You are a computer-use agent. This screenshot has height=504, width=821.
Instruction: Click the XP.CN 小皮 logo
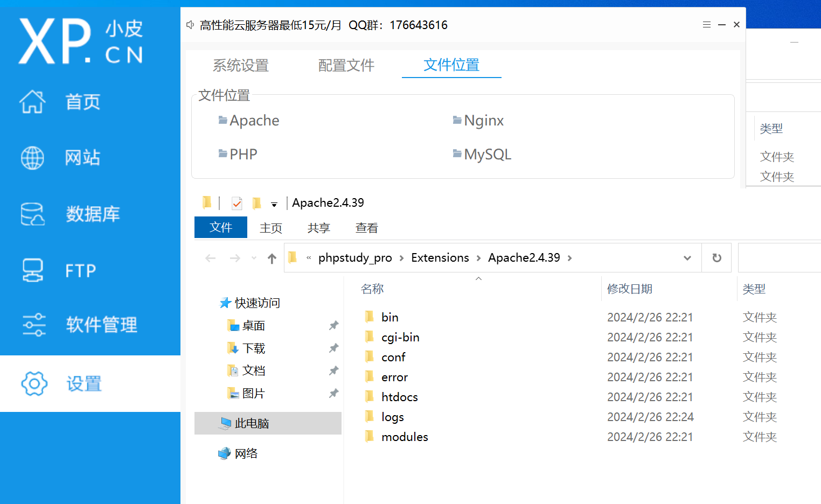[81, 41]
